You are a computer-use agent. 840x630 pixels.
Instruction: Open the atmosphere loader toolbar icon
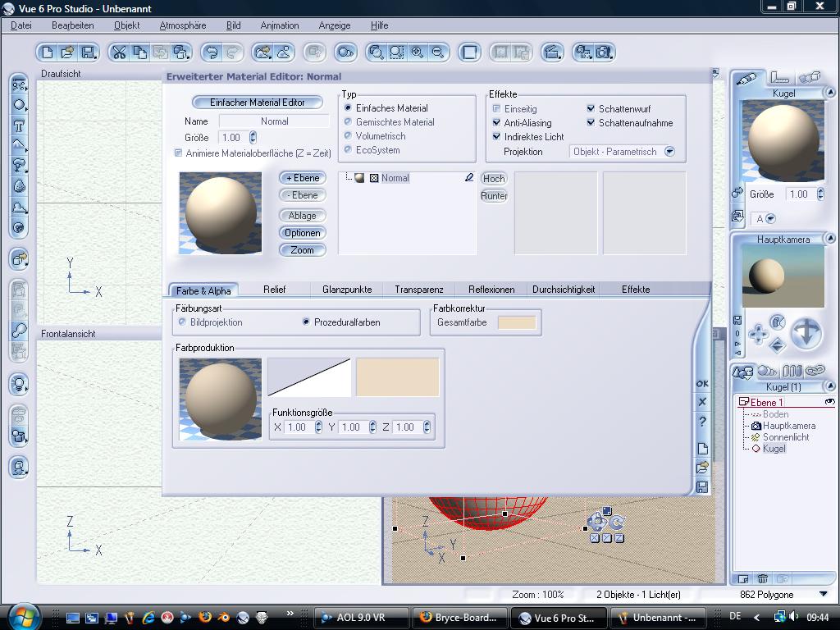pos(263,52)
